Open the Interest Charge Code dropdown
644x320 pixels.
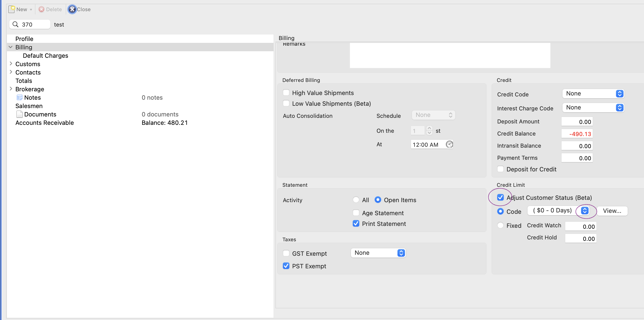tap(593, 108)
